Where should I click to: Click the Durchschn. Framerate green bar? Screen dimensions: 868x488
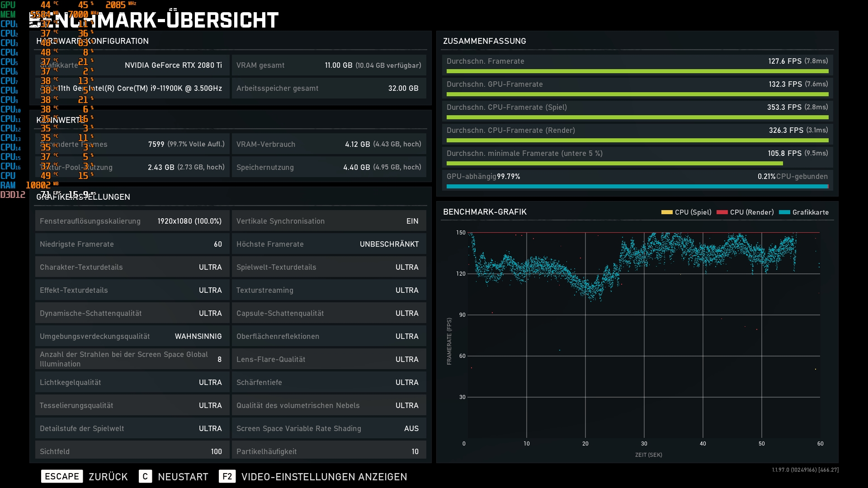(x=637, y=71)
